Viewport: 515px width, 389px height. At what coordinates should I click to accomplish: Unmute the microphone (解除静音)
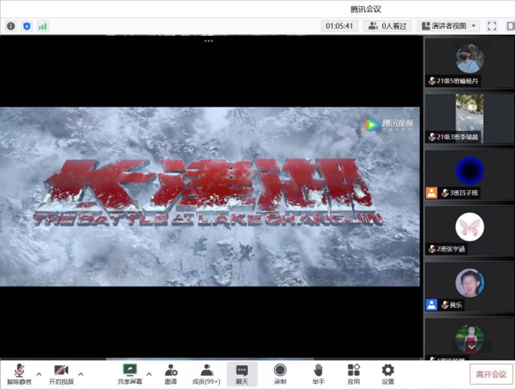point(19,374)
